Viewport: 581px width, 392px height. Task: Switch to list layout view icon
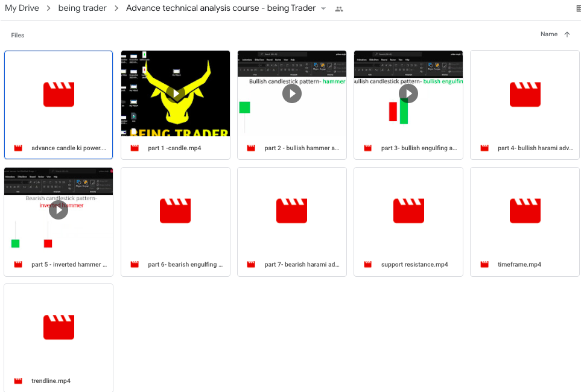pyautogui.click(x=579, y=8)
